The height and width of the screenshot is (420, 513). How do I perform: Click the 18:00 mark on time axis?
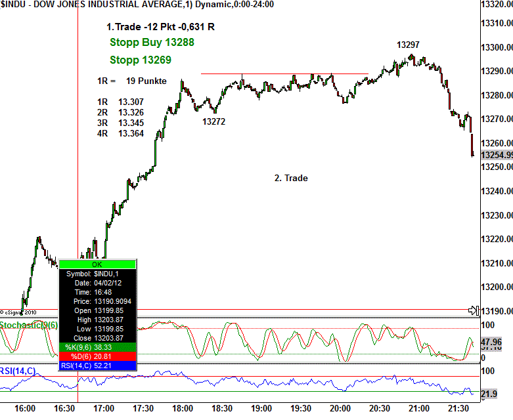click(182, 408)
